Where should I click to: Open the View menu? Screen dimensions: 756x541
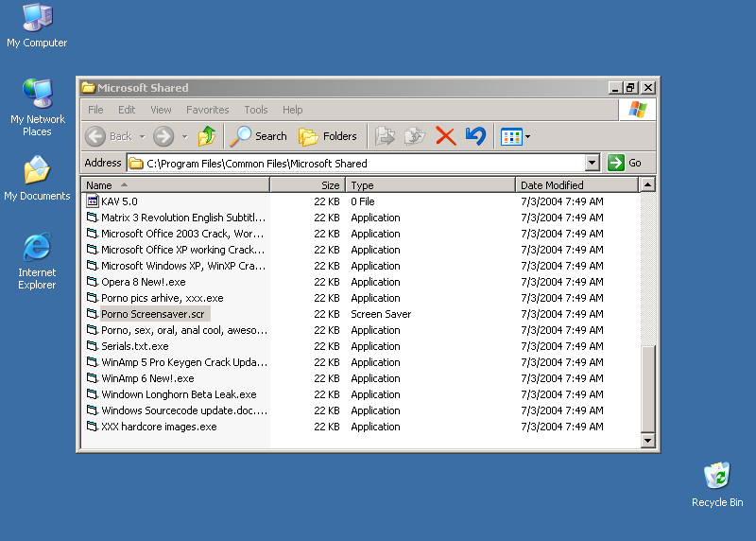point(161,110)
